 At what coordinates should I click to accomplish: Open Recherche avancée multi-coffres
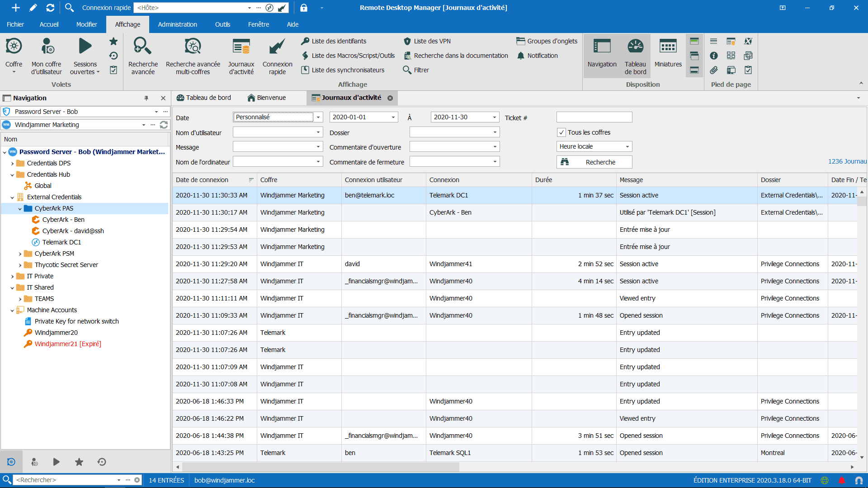click(193, 56)
